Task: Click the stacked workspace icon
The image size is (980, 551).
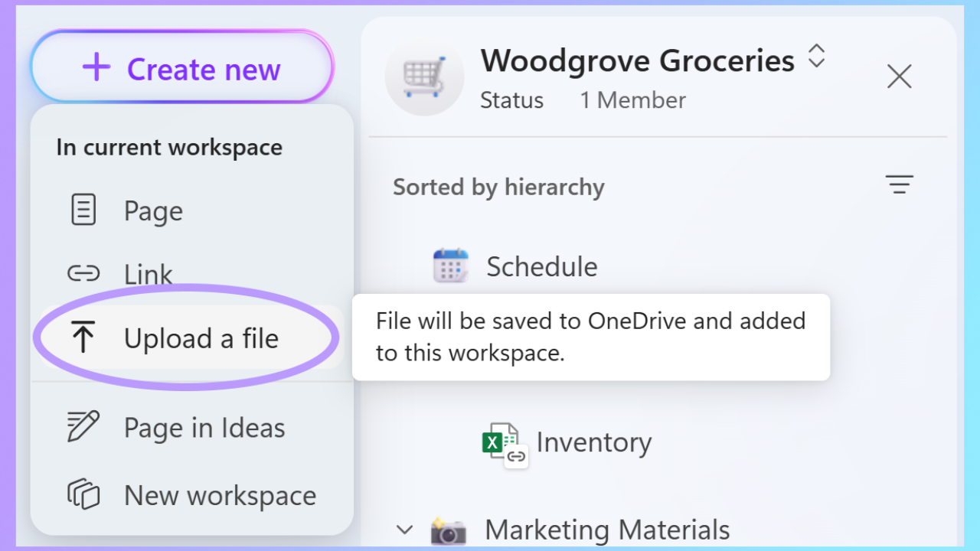Action: point(83,495)
